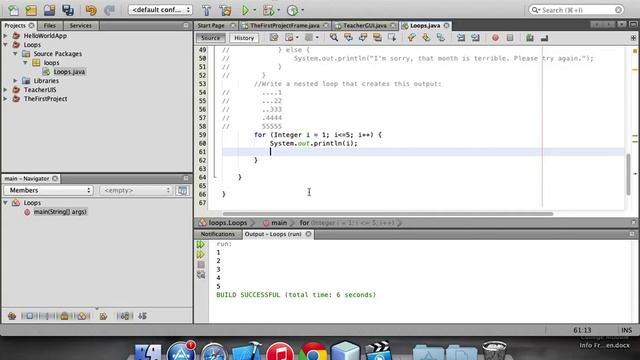Screen dimensions: 640x360
Task: Click the Comment icon in editor toolbar
Action: tap(530, 38)
